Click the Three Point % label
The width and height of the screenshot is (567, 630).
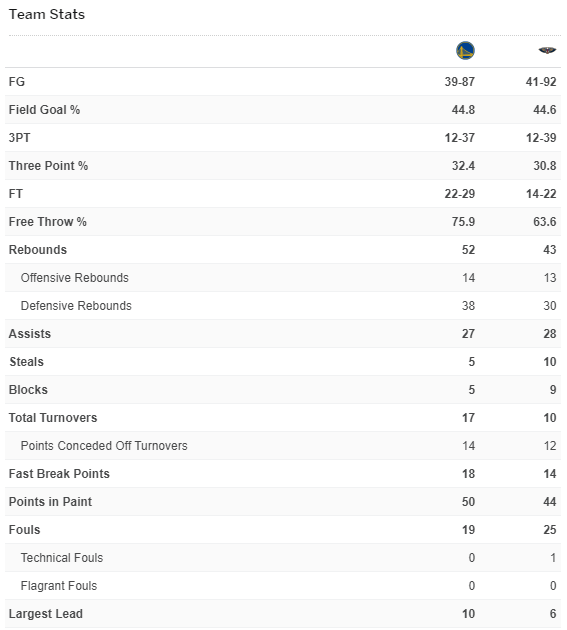point(48,166)
